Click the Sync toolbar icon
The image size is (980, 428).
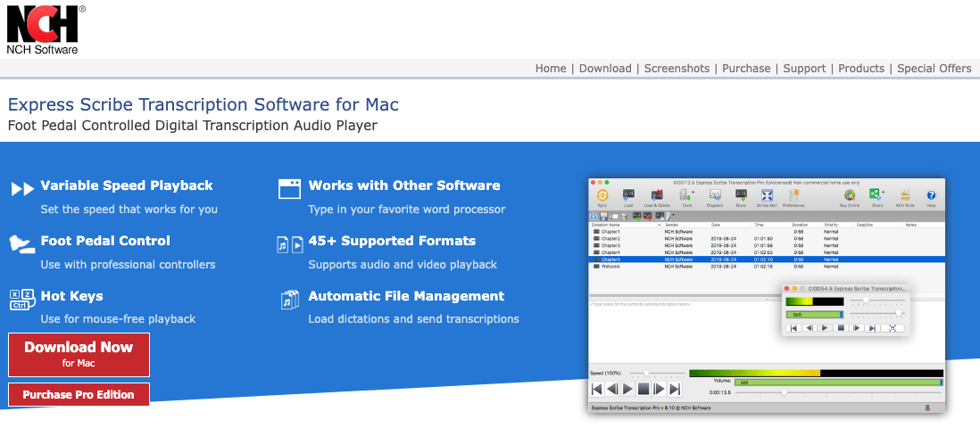602,196
